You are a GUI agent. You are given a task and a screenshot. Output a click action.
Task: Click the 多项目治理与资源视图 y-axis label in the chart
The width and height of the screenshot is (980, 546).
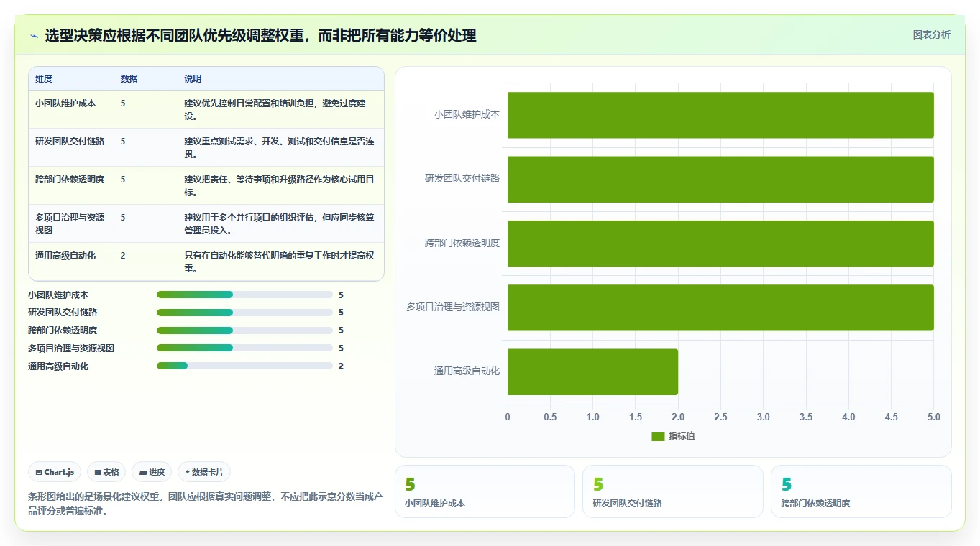click(x=453, y=307)
